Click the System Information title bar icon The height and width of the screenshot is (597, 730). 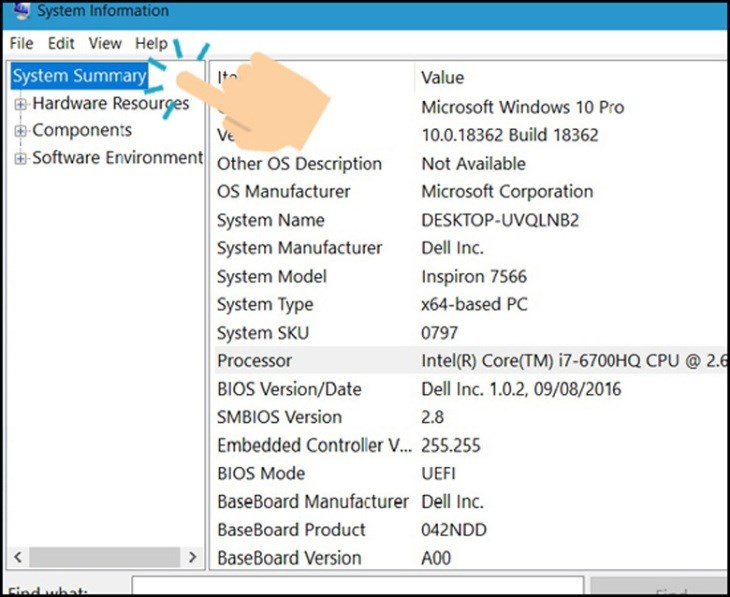(x=21, y=10)
